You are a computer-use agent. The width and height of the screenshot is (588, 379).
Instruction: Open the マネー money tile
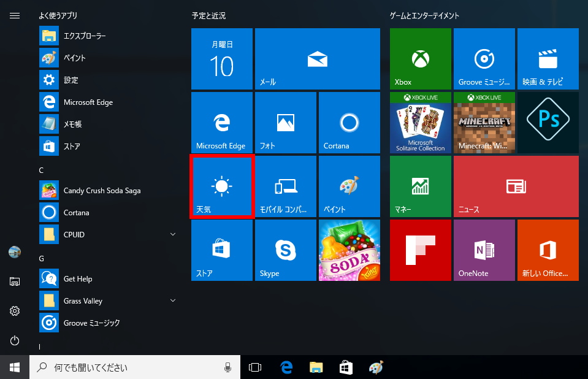(421, 186)
